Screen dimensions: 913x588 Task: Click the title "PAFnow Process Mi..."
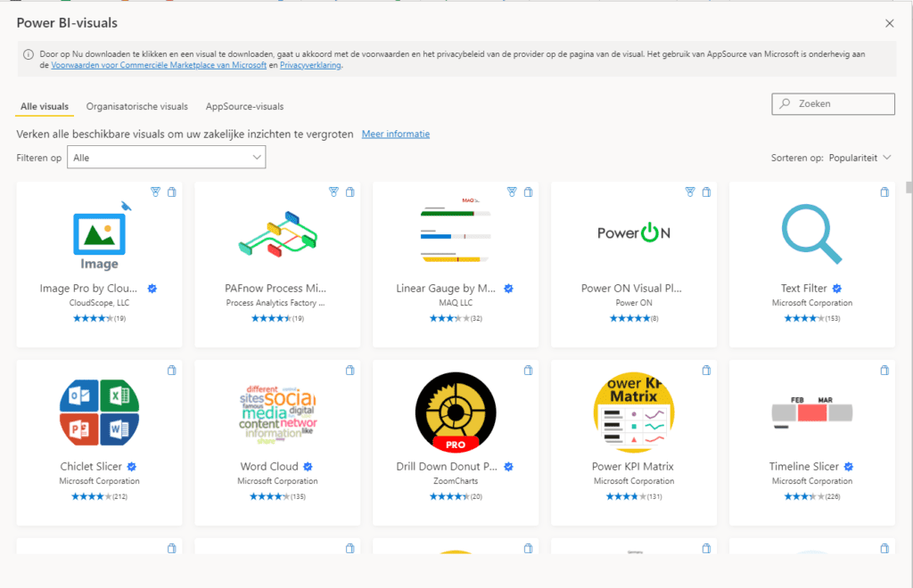(276, 289)
